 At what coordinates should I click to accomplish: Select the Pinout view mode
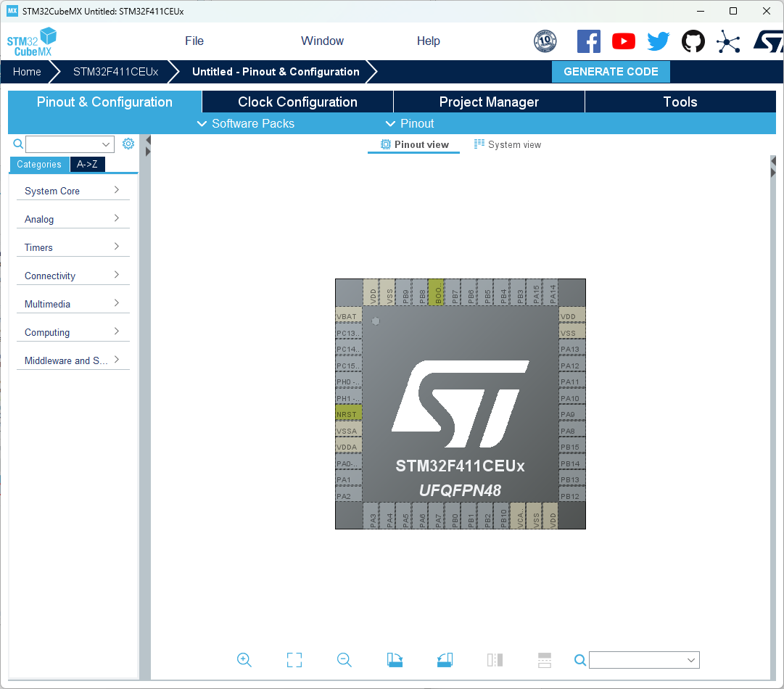(x=415, y=144)
